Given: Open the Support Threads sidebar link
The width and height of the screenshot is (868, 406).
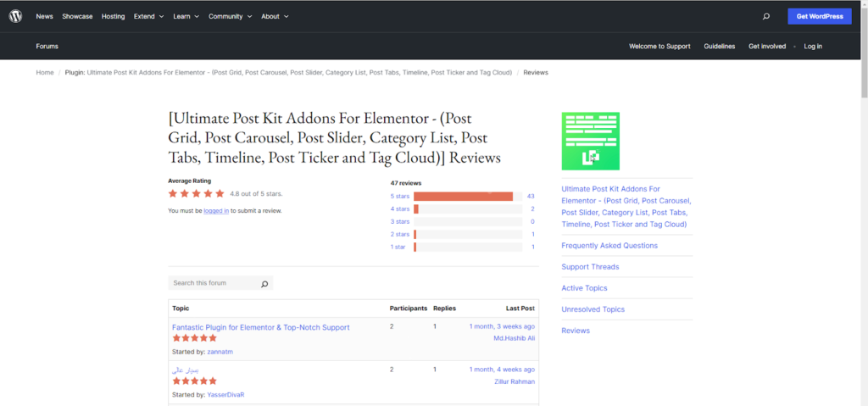Looking at the screenshot, I should pos(590,267).
